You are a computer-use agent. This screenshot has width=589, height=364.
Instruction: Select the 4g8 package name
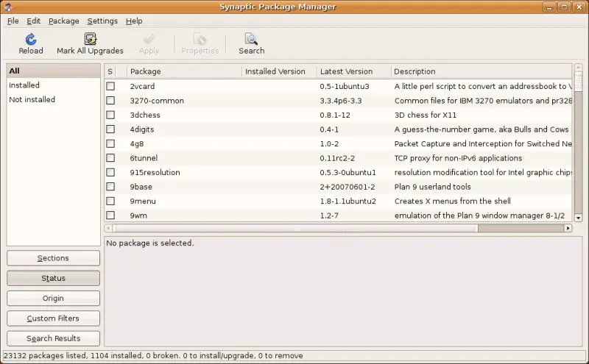click(137, 143)
